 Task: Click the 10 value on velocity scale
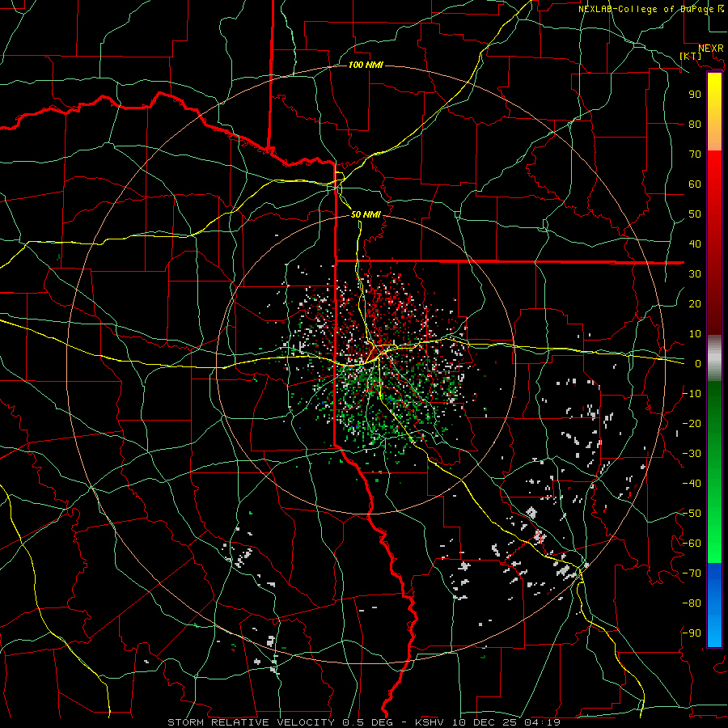click(x=695, y=334)
